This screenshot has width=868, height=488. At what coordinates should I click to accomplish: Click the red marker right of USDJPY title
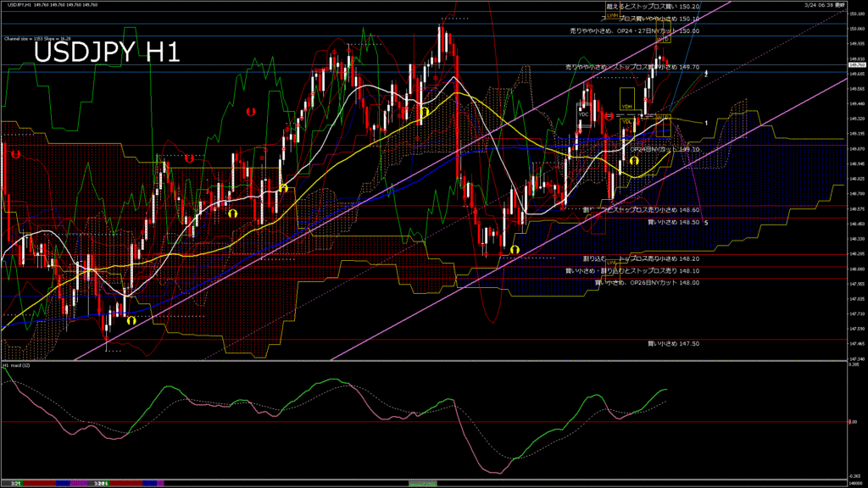pyautogui.click(x=250, y=111)
